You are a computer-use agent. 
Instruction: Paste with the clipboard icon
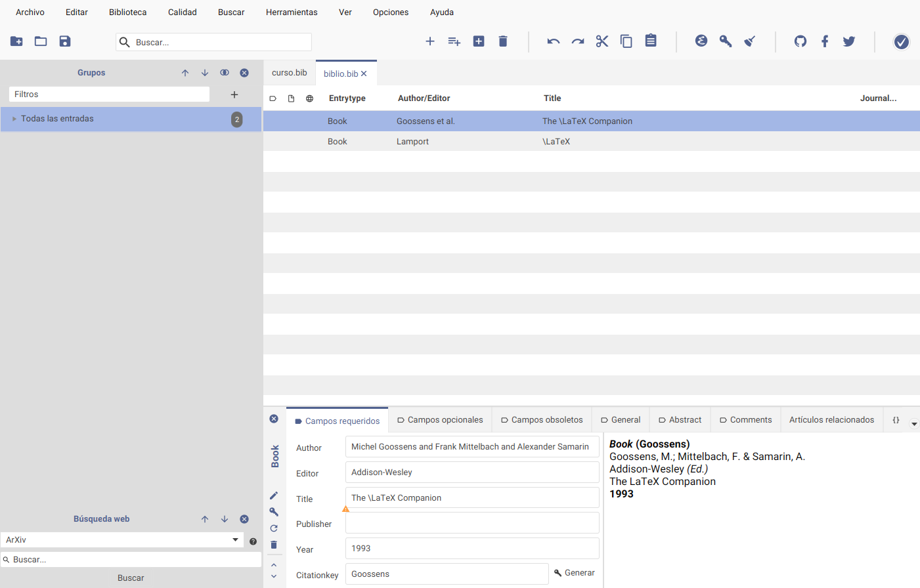[x=651, y=41]
